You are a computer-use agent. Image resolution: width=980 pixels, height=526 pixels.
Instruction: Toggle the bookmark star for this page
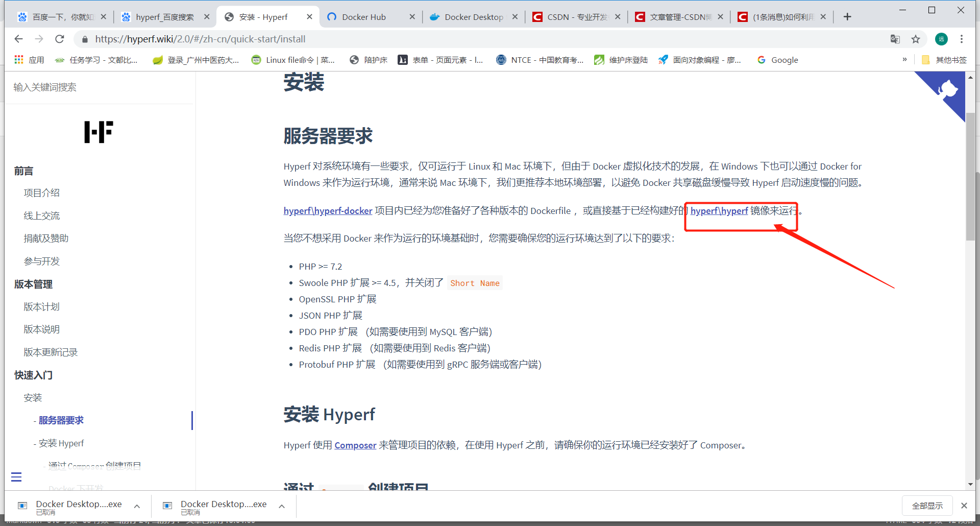click(x=916, y=39)
